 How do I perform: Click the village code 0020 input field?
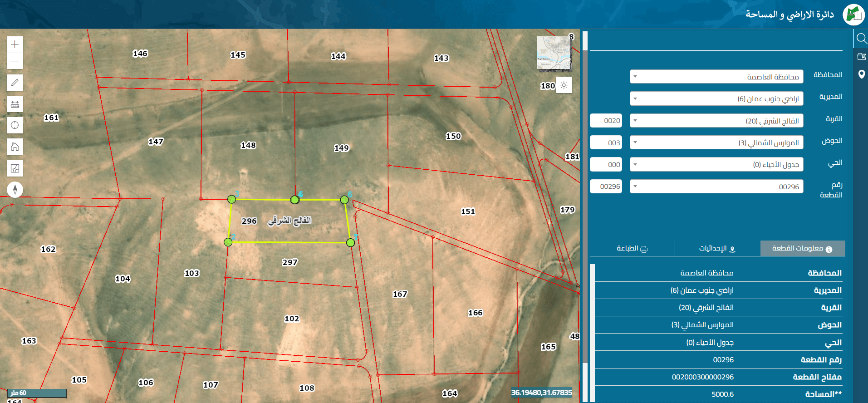tap(606, 121)
